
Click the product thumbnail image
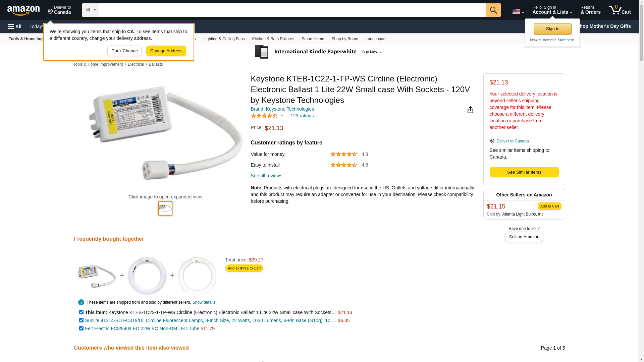165,208
